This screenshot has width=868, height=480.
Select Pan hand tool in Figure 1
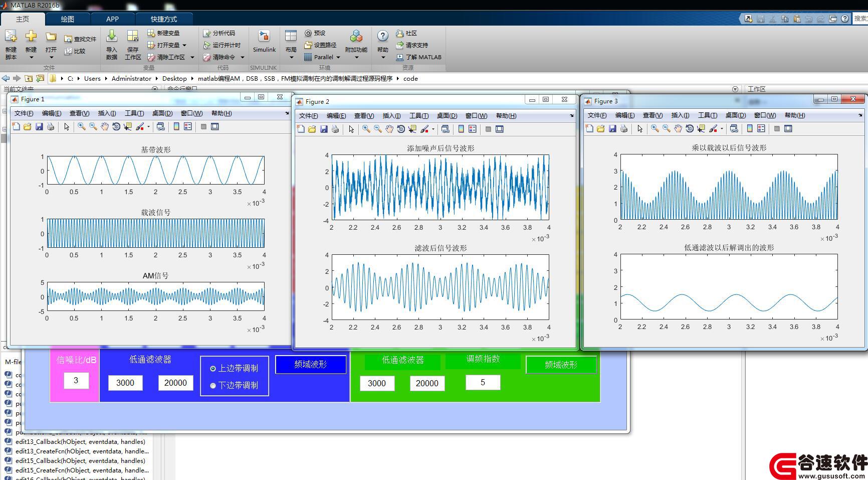(x=104, y=127)
